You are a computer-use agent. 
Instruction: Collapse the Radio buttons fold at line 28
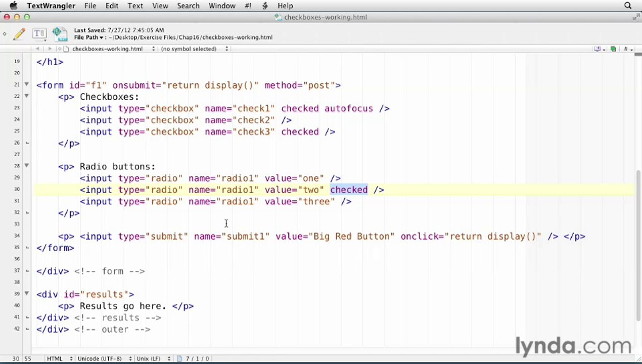click(27, 166)
